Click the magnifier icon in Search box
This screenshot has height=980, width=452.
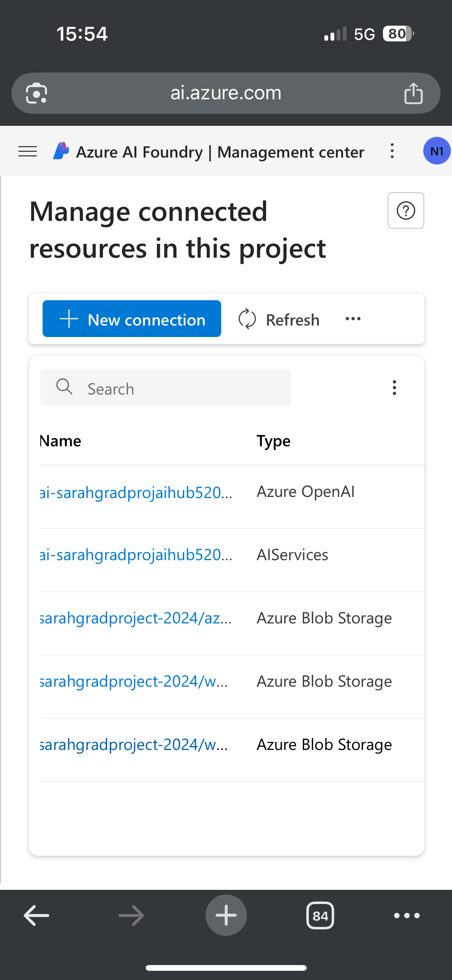pyautogui.click(x=64, y=386)
